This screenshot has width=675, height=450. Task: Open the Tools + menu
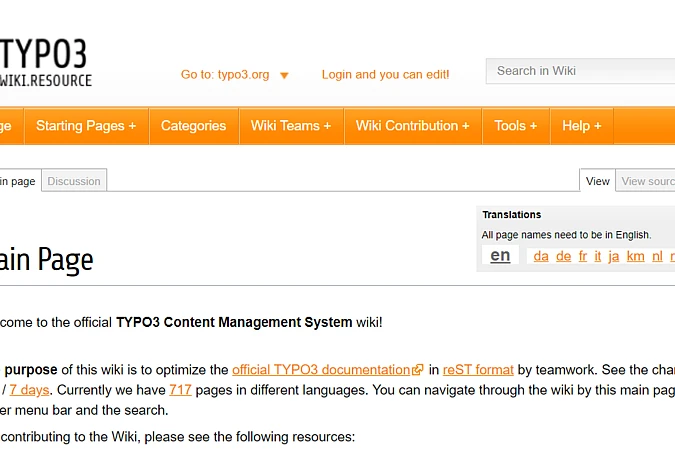pos(515,126)
